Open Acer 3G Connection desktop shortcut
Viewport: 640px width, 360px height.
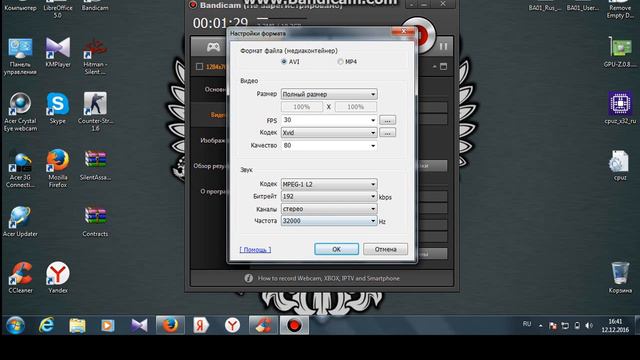20,169
